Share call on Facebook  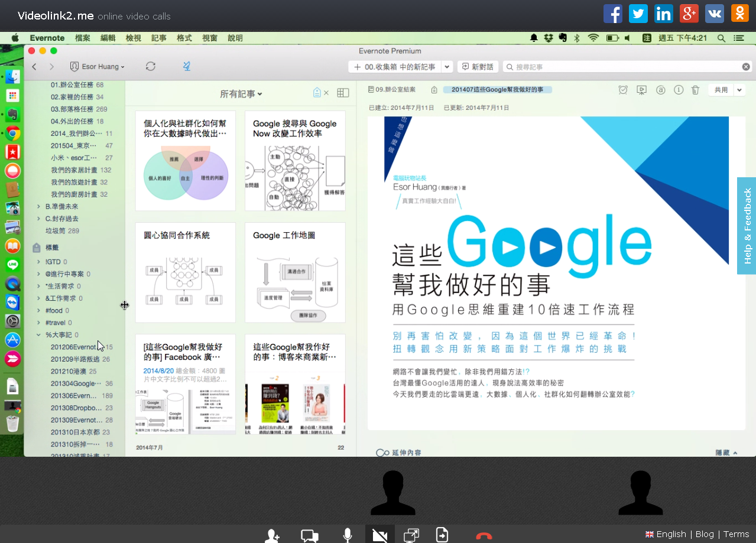click(612, 14)
